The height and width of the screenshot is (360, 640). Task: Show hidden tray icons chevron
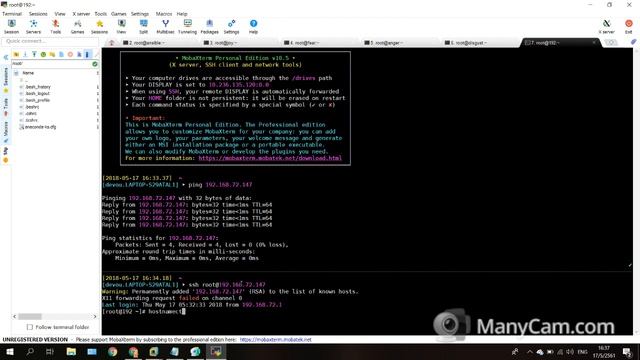(x=529, y=351)
